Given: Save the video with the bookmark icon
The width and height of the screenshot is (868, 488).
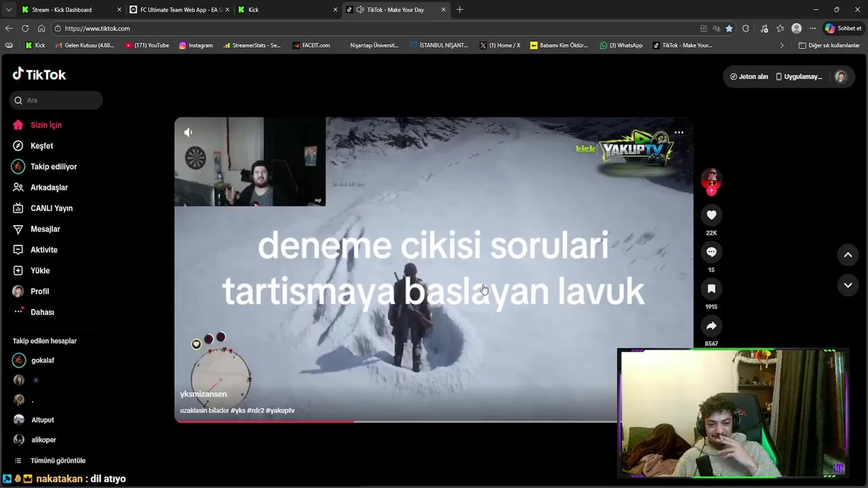Looking at the screenshot, I should point(711,289).
